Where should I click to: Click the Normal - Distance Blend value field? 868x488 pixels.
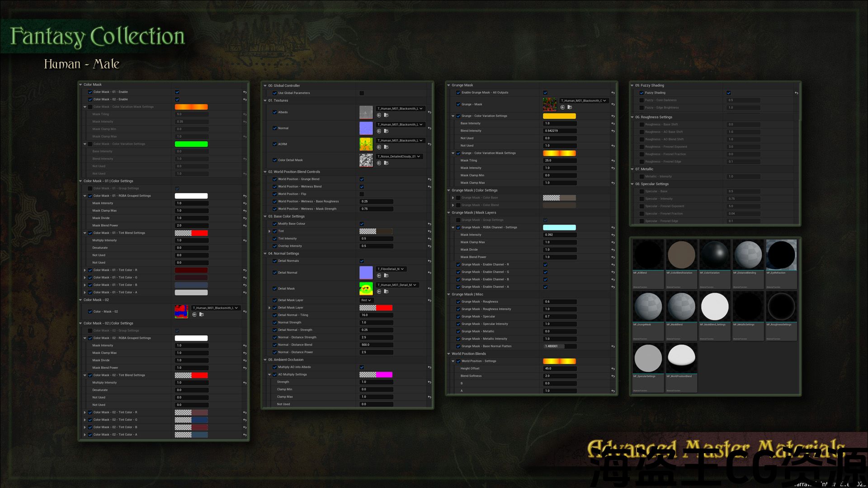click(x=376, y=345)
